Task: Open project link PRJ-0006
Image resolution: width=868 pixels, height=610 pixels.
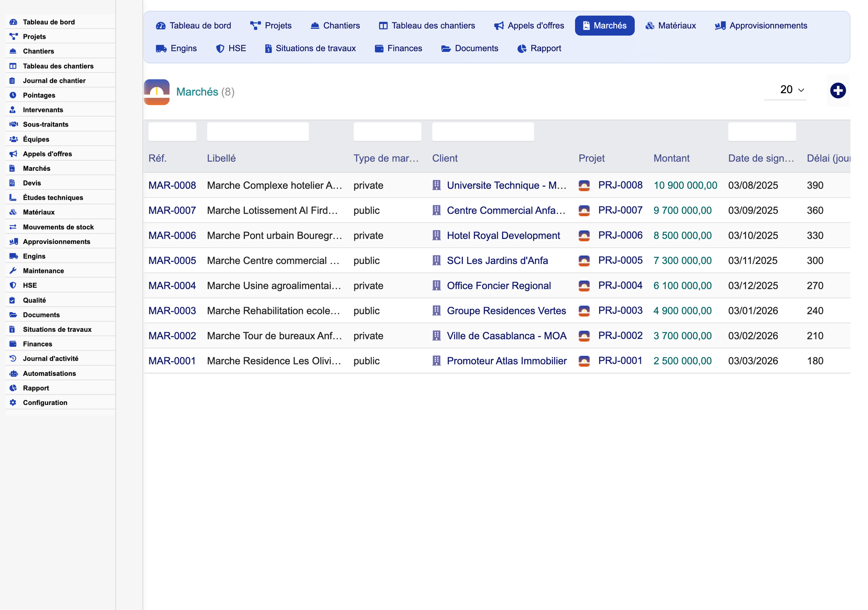Action: click(620, 235)
